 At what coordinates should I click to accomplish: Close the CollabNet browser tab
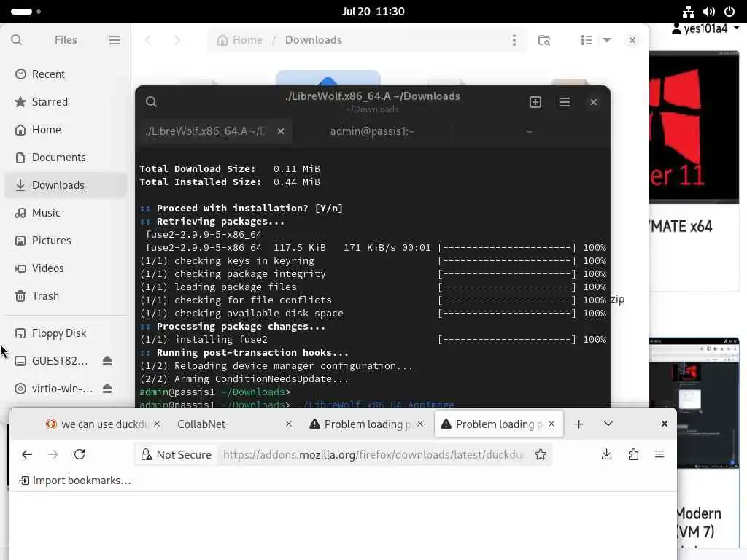coord(289,424)
